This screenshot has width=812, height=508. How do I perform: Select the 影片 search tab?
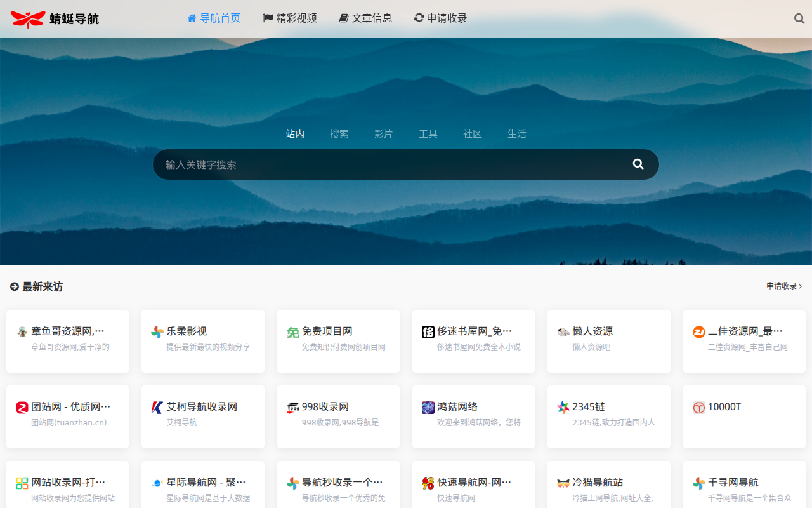(384, 134)
